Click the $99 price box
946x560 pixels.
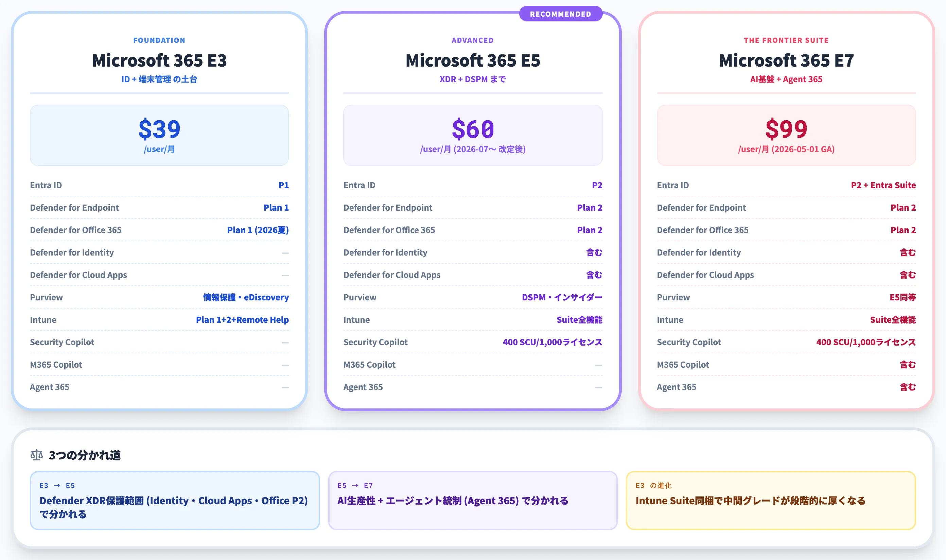786,135
